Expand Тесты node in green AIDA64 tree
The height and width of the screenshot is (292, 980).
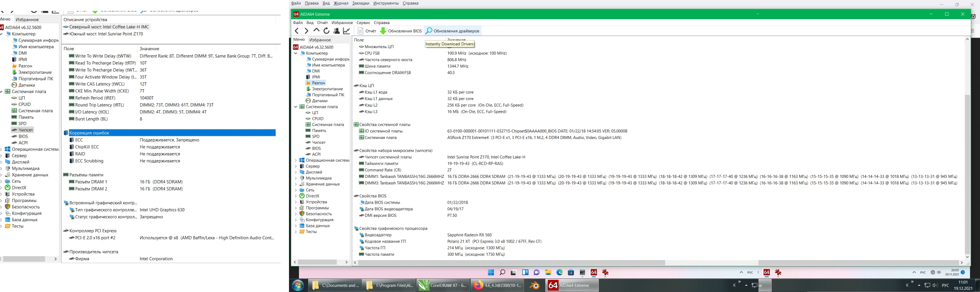tap(296, 232)
